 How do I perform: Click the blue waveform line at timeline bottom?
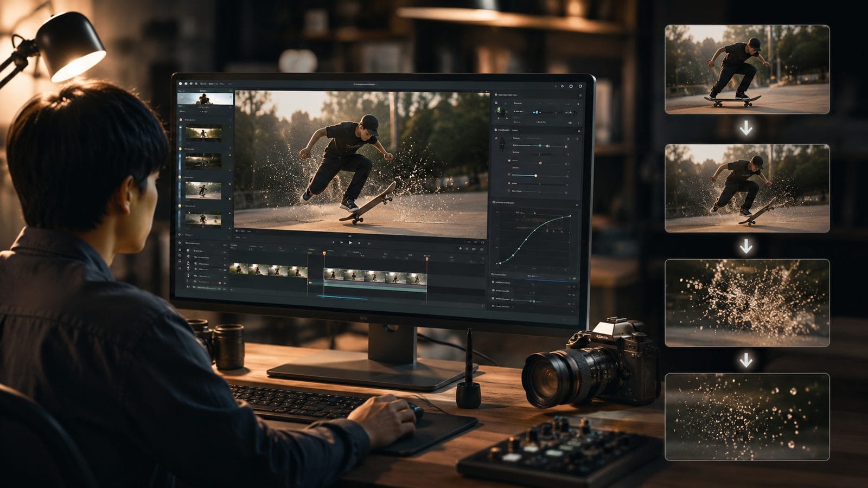pos(342,298)
